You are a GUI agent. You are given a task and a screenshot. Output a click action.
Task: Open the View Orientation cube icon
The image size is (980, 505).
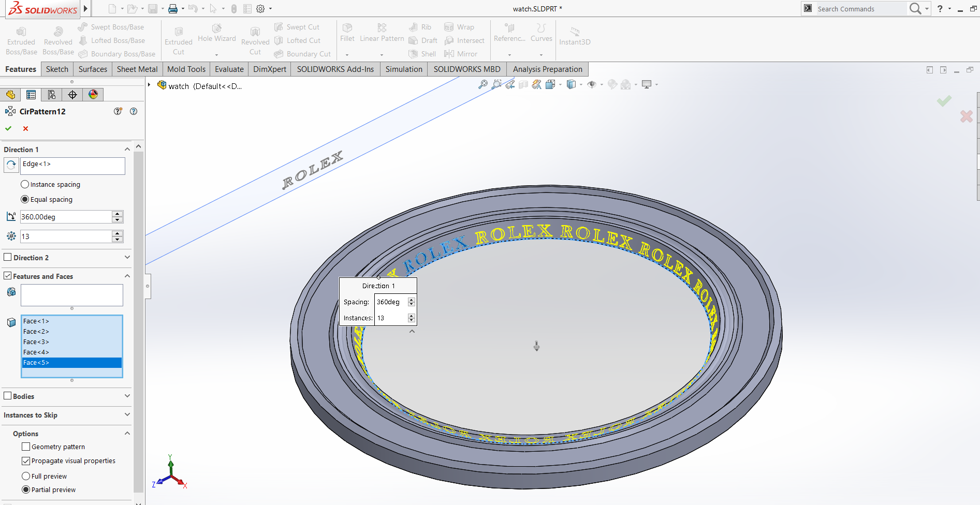[550, 84]
